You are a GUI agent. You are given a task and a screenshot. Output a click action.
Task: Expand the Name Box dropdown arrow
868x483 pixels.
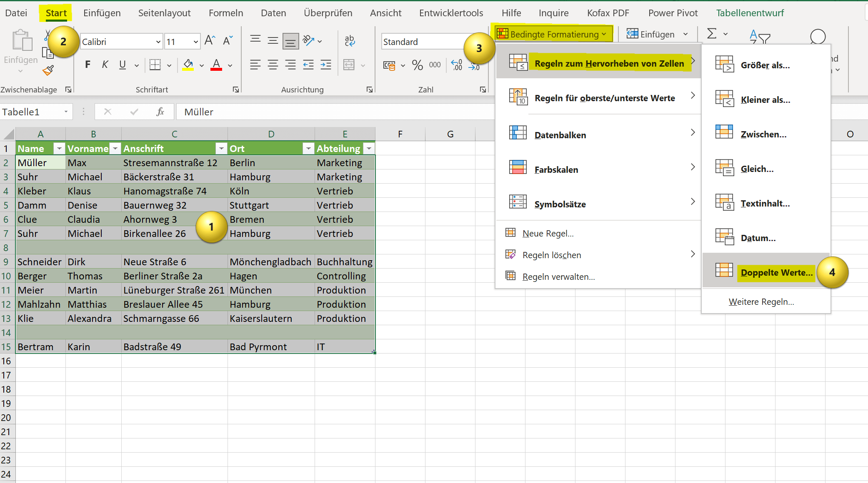66,112
